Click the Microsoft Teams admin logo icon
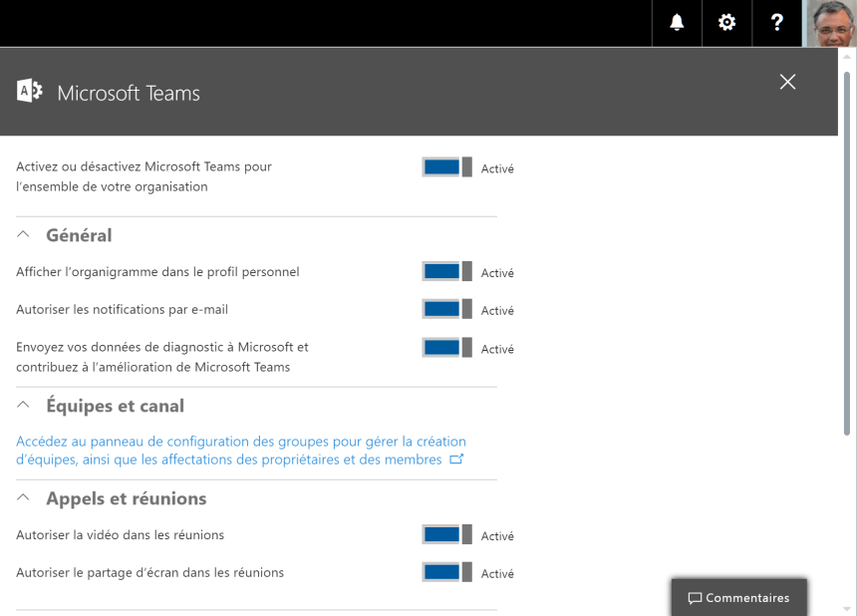The height and width of the screenshot is (616, 857). [29, 92]
